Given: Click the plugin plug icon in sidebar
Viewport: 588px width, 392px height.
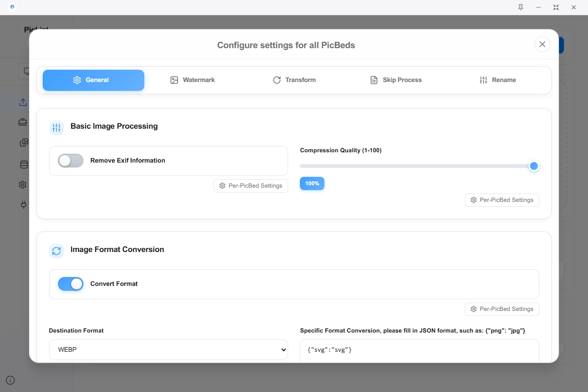Looking at the screenshot, I should click(23, 205).
